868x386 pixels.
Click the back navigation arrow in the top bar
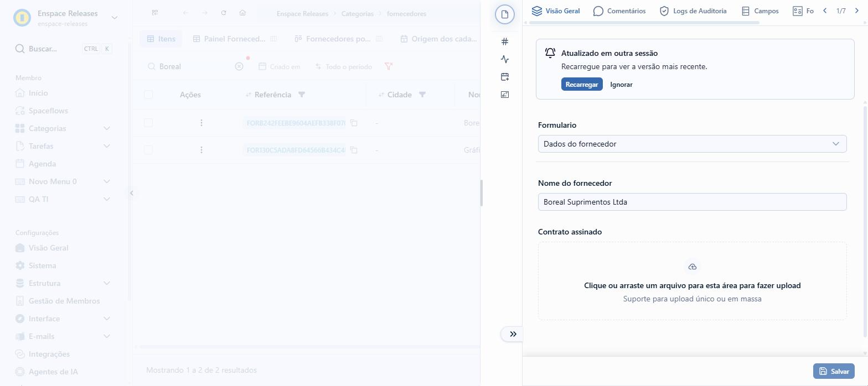185,13
